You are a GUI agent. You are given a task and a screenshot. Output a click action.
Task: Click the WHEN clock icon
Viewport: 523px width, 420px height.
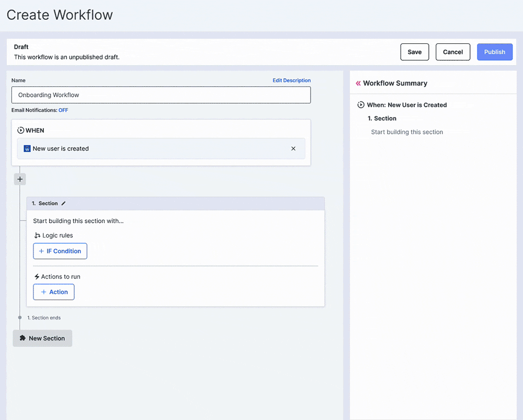tap(21, 130)
